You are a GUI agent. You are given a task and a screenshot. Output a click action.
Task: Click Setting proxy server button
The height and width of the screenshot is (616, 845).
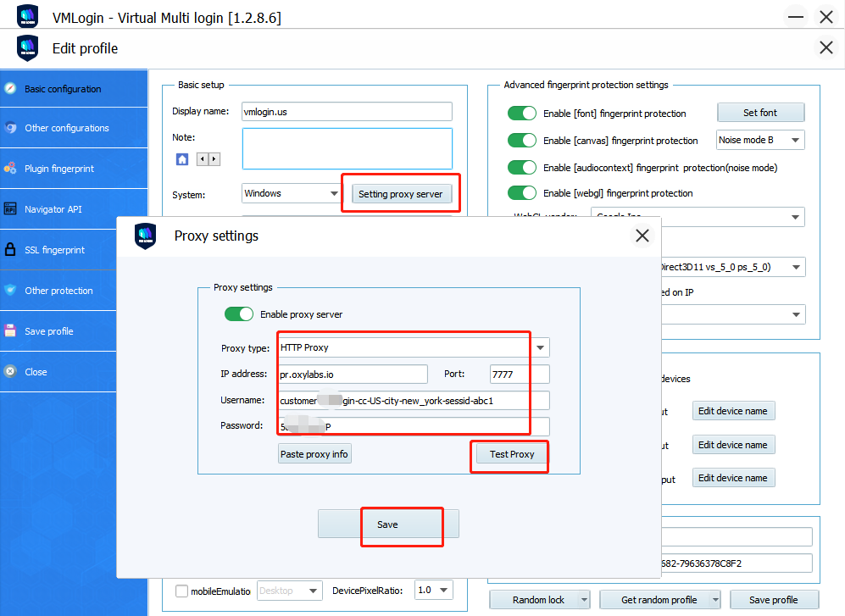pos(400,194)
